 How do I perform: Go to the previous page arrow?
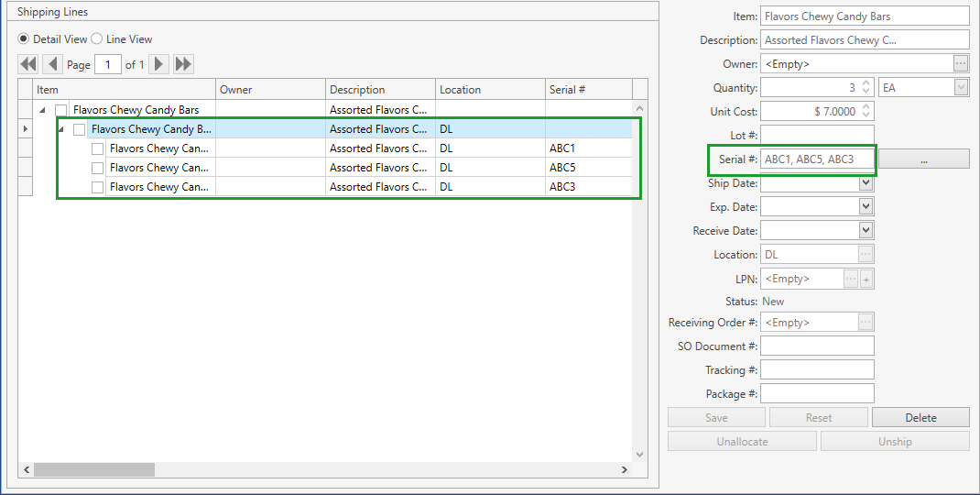coord(52,64)
